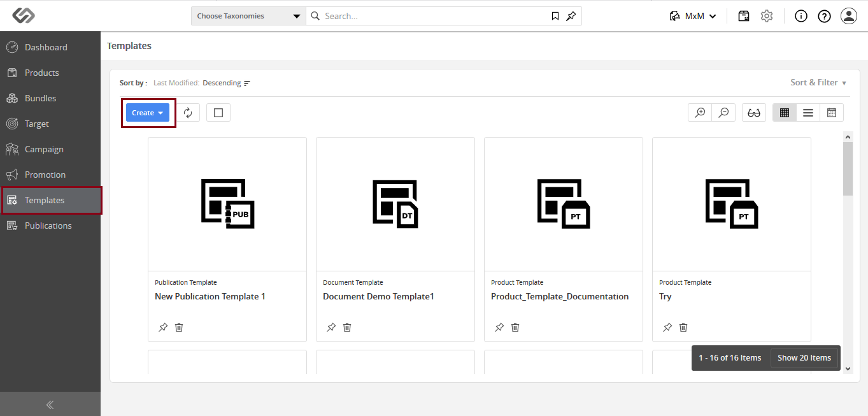Switch to calendar view layout

point(832,113)
